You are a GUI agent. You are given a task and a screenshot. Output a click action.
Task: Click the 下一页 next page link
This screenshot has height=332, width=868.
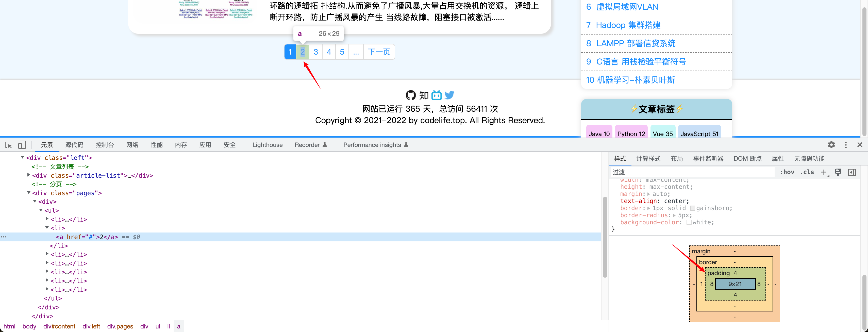click(x=379, y=52)
